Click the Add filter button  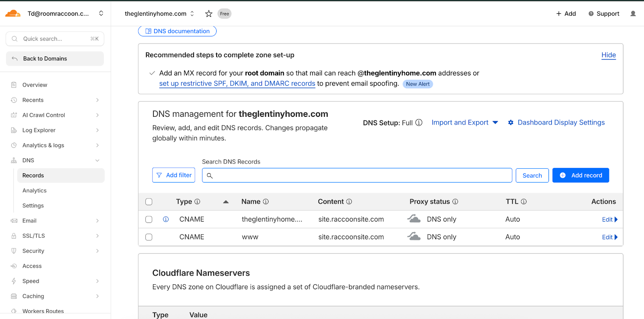pyautogui.click(x=173, y=175)
